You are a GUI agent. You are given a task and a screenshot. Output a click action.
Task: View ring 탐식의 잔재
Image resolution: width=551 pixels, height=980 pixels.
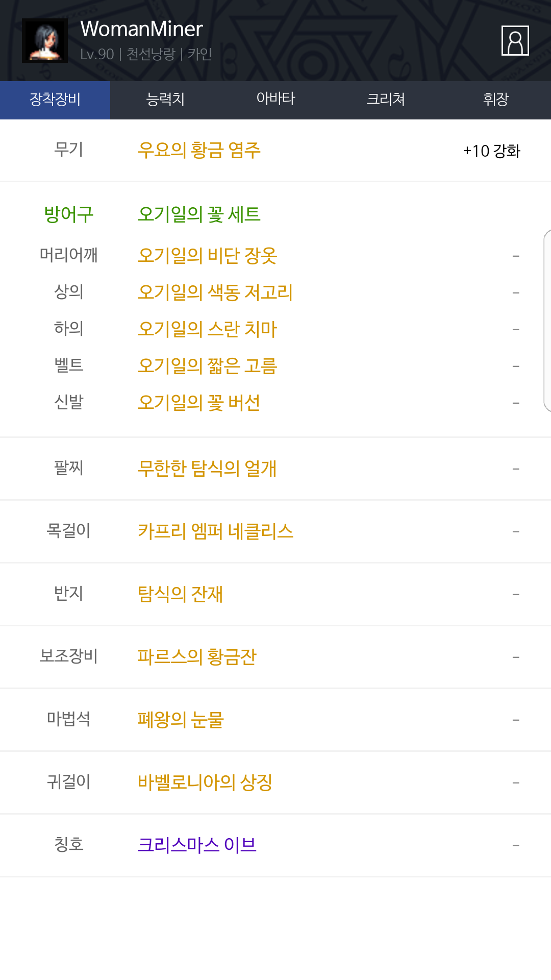180,594
